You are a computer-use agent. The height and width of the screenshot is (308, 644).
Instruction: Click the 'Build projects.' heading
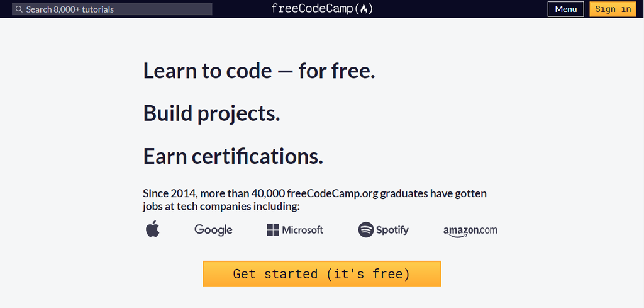[x=211, y=113]
